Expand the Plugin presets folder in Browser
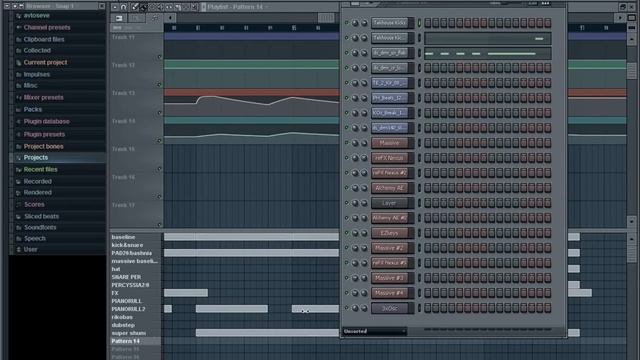 pyautogui.click(x=44, y=134)
